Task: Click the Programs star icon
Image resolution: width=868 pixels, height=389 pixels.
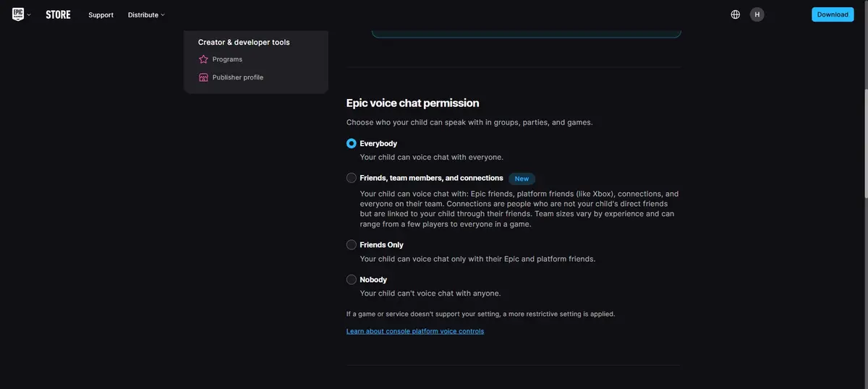Action: [x=203, y=59]
